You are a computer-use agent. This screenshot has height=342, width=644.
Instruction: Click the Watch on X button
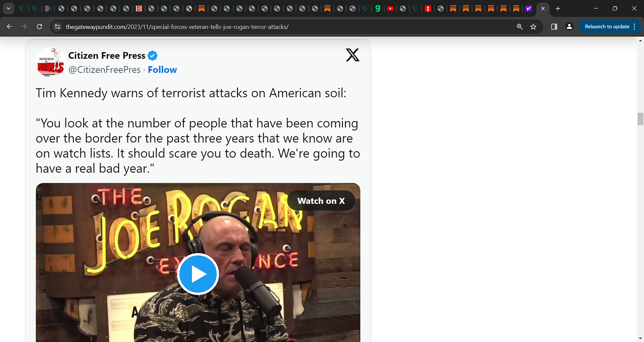321,201
